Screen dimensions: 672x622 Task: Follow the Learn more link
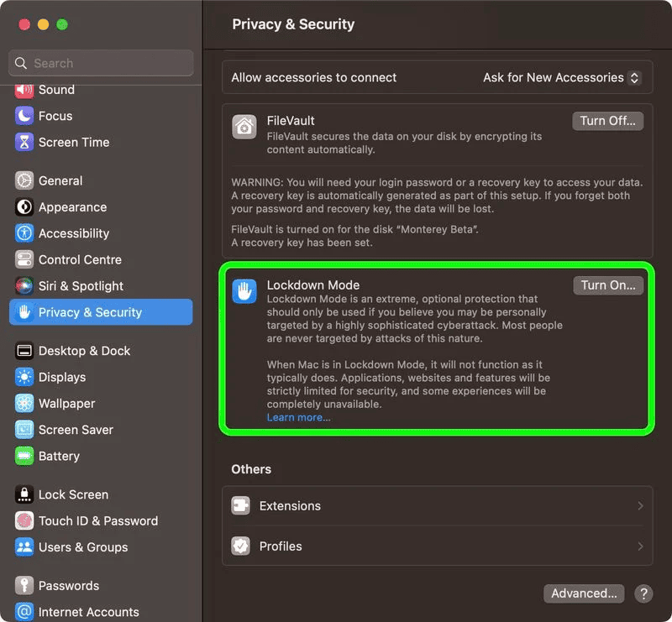point(298,417)
